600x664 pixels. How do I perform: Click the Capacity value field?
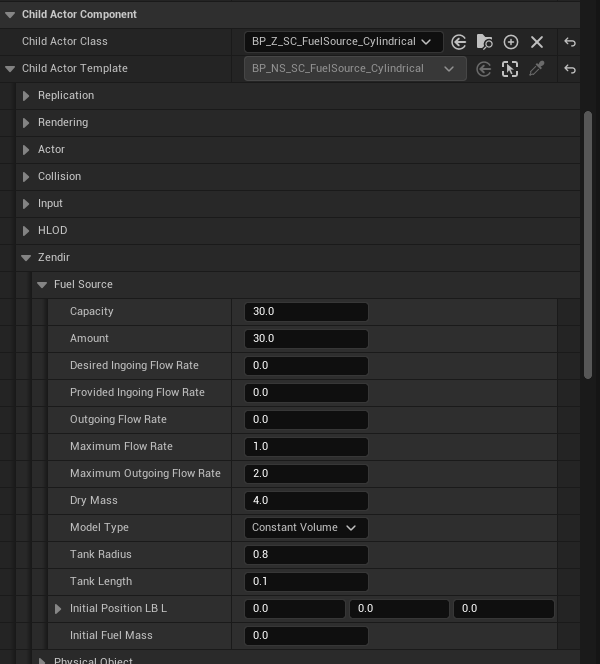[x=305, y=312]
